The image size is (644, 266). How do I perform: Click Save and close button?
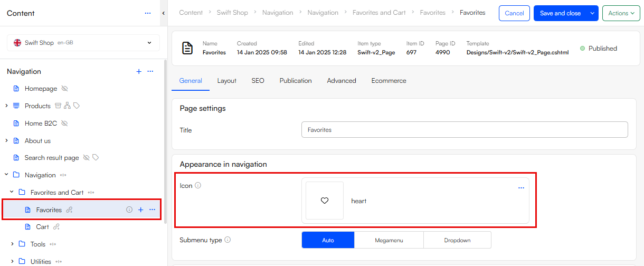click(x=560, y=13)
